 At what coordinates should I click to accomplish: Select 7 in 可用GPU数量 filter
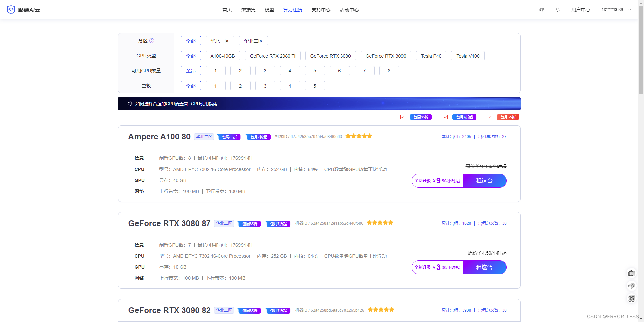365,71
